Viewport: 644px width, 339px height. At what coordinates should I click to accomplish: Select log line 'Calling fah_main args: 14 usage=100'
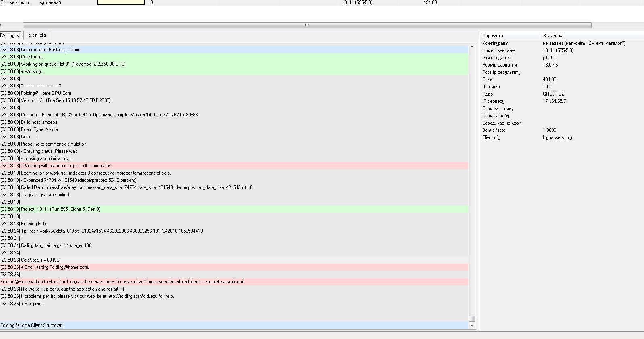click(234, 245)
